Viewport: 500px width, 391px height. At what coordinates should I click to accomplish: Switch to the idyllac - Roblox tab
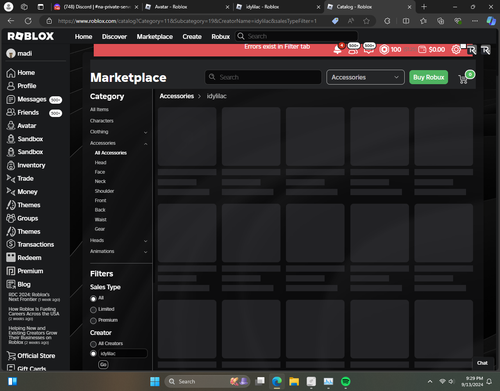pos(278,7)
